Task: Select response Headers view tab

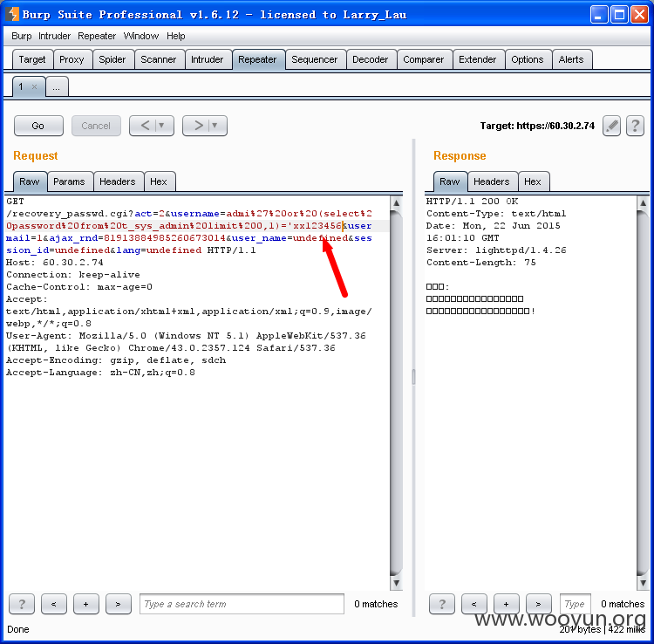Action: click(492, 182)
